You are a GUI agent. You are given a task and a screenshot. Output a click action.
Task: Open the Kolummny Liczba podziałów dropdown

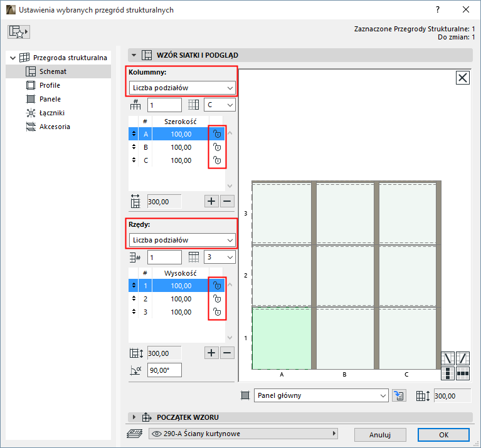(x=182, y=88)
